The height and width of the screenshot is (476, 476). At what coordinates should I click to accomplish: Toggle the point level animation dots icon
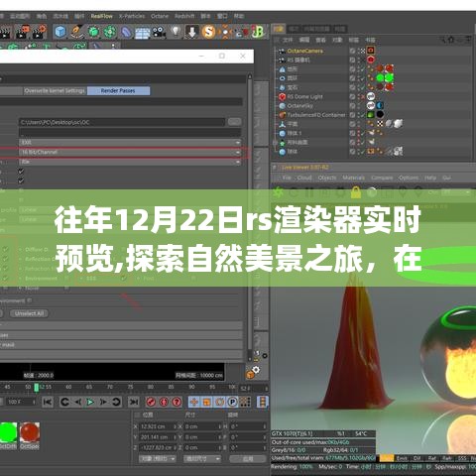(x=245, y=402)
